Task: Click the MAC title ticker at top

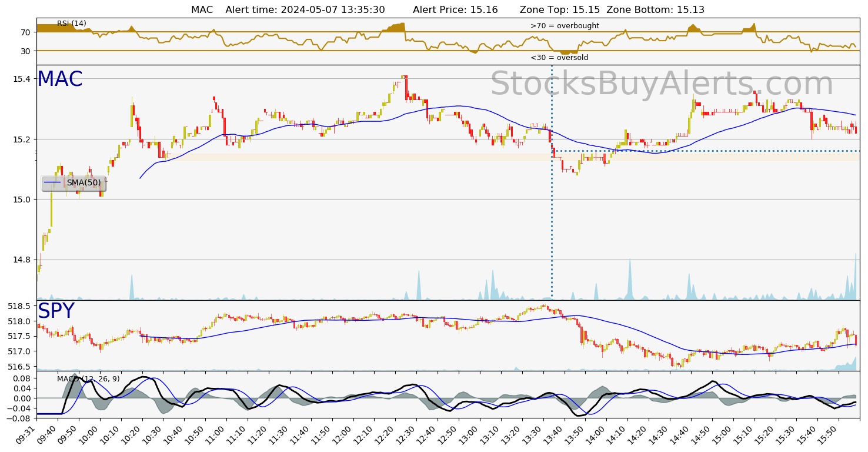Action: [x=202, y=9]
